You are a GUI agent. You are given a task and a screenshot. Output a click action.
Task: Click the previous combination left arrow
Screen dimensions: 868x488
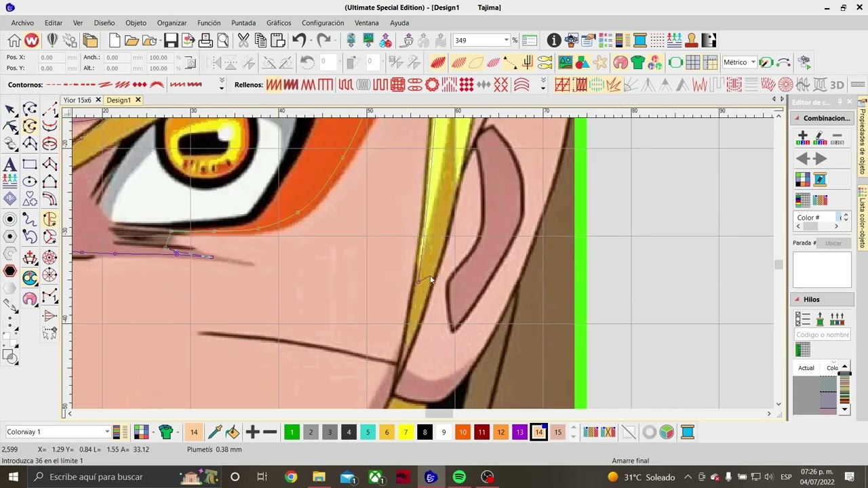coord(803,159)
